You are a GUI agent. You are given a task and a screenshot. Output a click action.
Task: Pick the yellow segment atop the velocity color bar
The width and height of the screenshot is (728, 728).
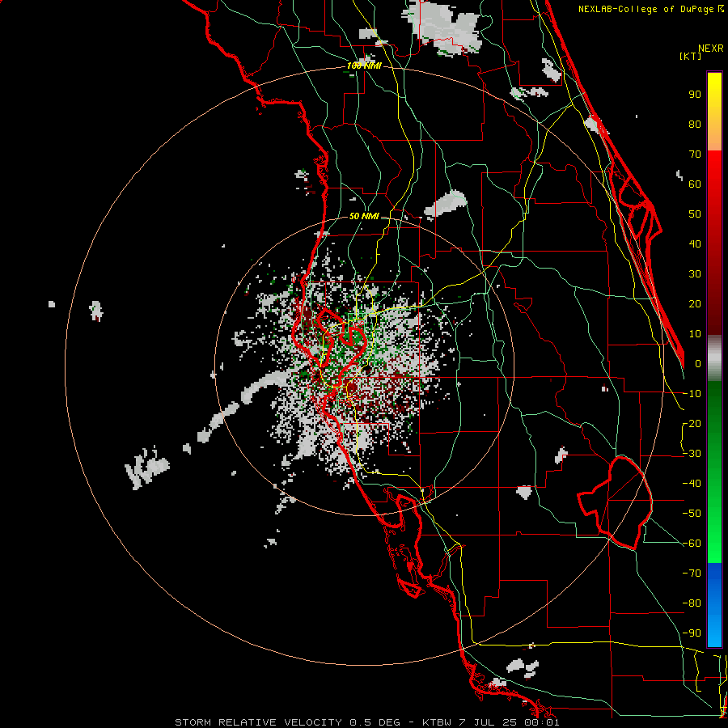(x=714, y=112)
